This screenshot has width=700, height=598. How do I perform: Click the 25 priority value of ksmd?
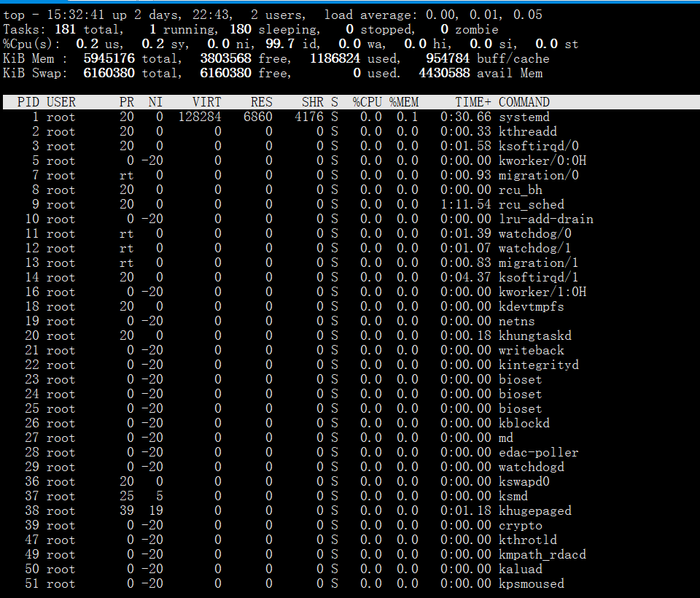(127, 496)
